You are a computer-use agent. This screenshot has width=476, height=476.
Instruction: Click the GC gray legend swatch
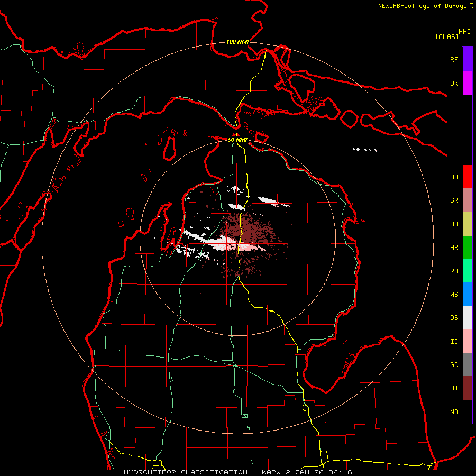[x=467, y=364]
